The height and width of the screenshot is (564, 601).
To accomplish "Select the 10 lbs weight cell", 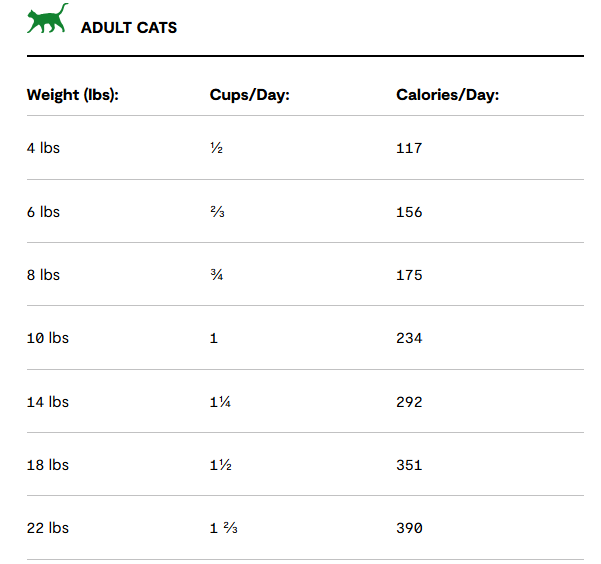I will click(48, 338).
